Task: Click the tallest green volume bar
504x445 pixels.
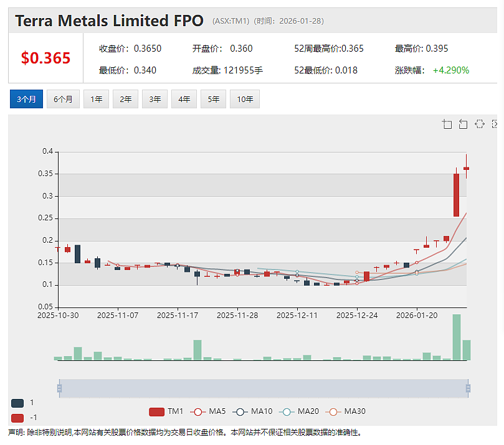Action: click(457, 337)
